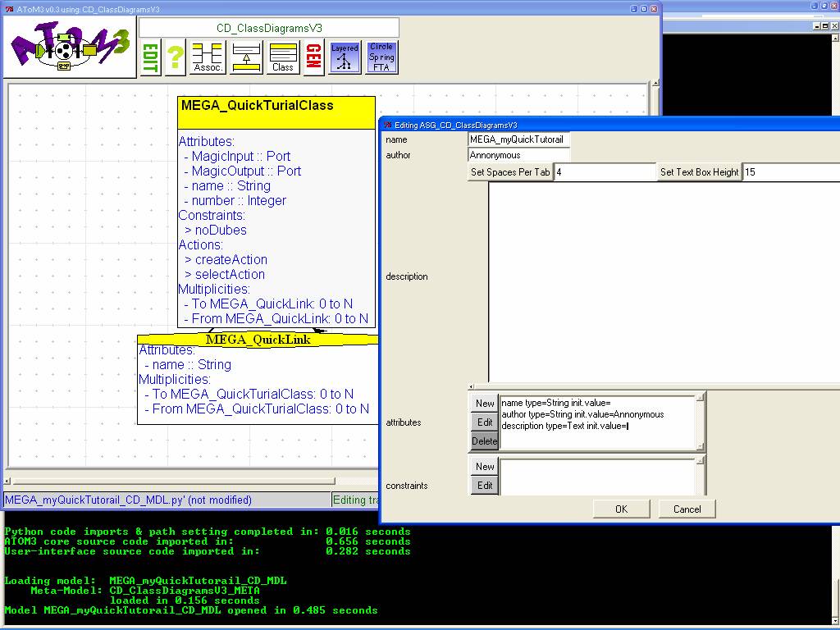840x630 pixels.
Task: Click 'From MEGA_QuickTurialClass: 0 to N' text
Action: pyautogui.click(x=260, y=409)
